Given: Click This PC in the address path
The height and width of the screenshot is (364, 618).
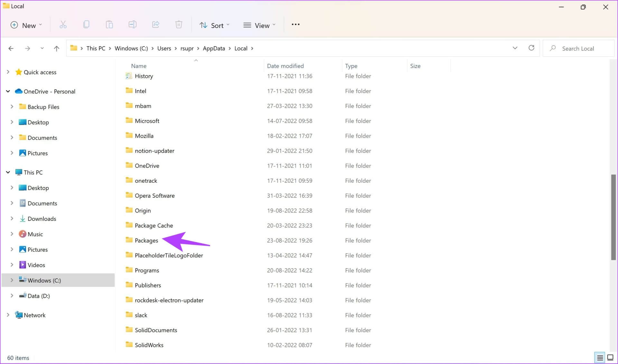Looking at the screenshot, I should pyautogui.click(x=96, y=48).
